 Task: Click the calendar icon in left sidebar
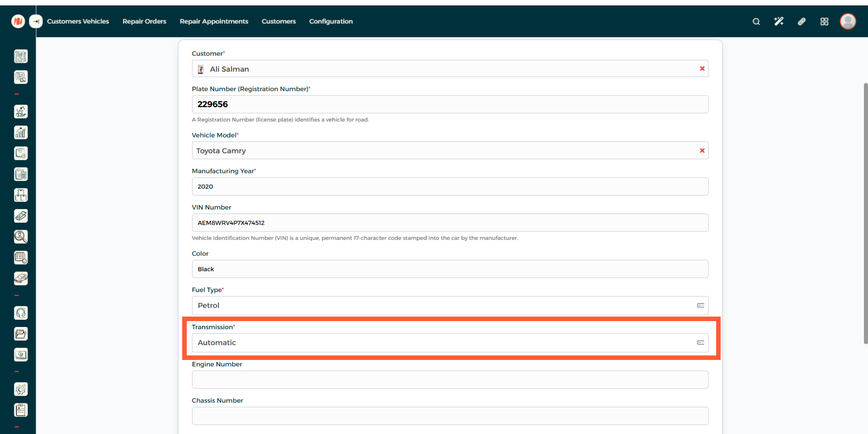pyautogui.click(x=21, y=257)
